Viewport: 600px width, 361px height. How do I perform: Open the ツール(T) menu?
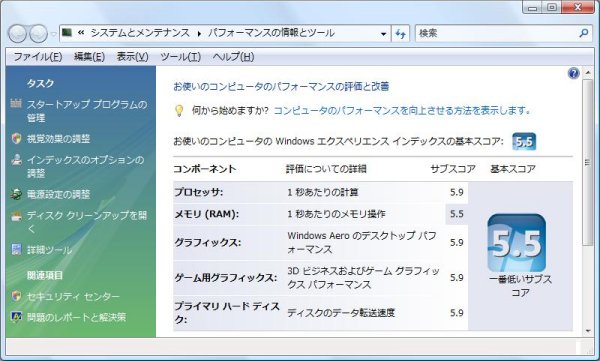pos(180,57)
